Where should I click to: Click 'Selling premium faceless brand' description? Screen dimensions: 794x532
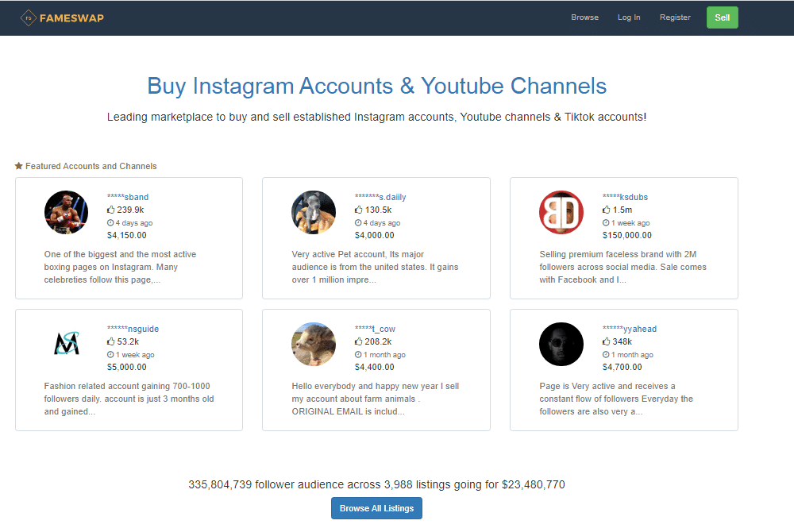point(622,267)
